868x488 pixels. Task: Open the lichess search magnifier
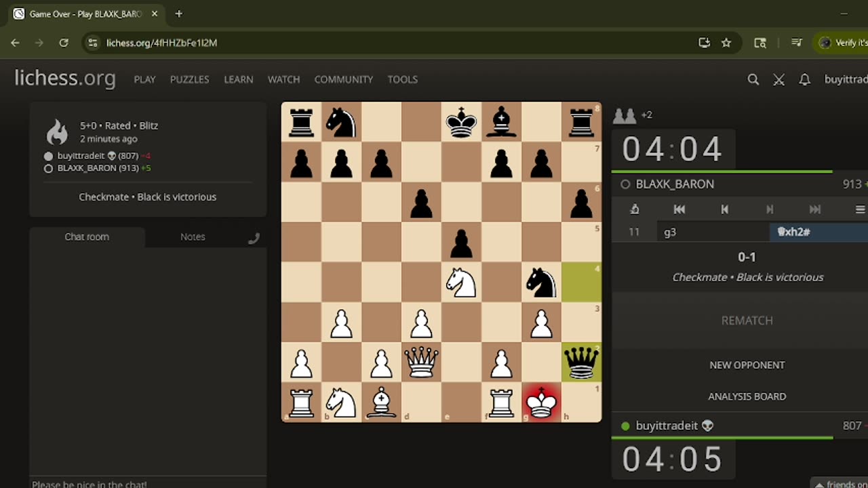point(753,79)
